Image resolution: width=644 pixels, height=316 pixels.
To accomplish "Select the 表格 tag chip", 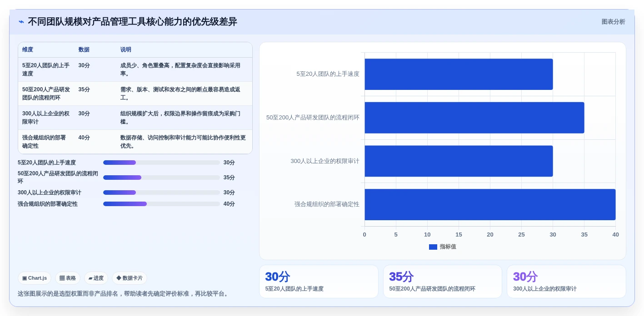I will pos(68,278).
